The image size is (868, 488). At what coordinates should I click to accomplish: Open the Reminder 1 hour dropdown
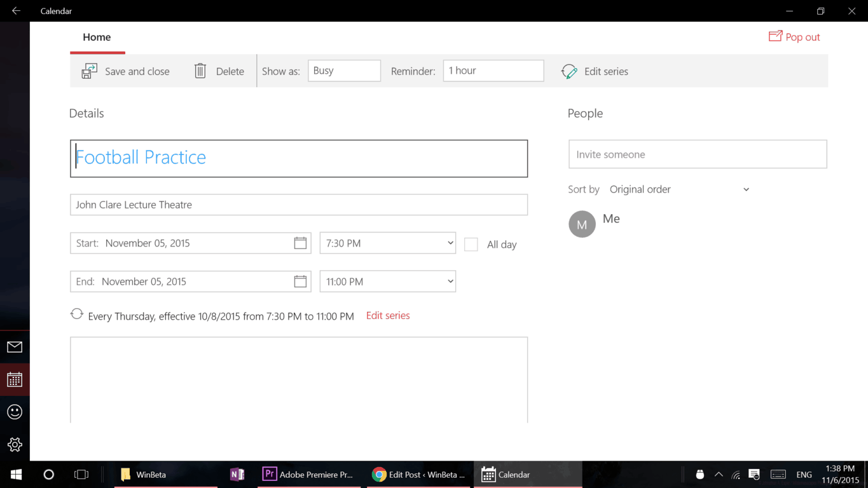tap(493, 71)
